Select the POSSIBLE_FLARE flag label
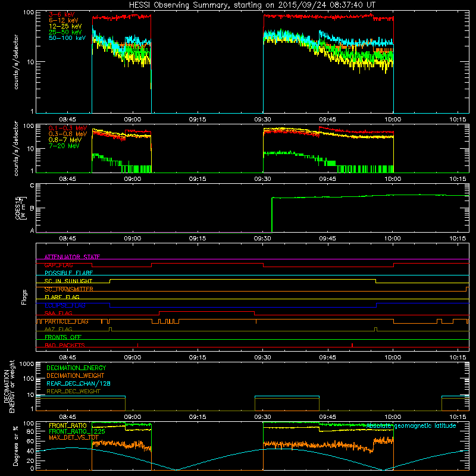The width and height of the screenshot is (476, 476). 68,273
